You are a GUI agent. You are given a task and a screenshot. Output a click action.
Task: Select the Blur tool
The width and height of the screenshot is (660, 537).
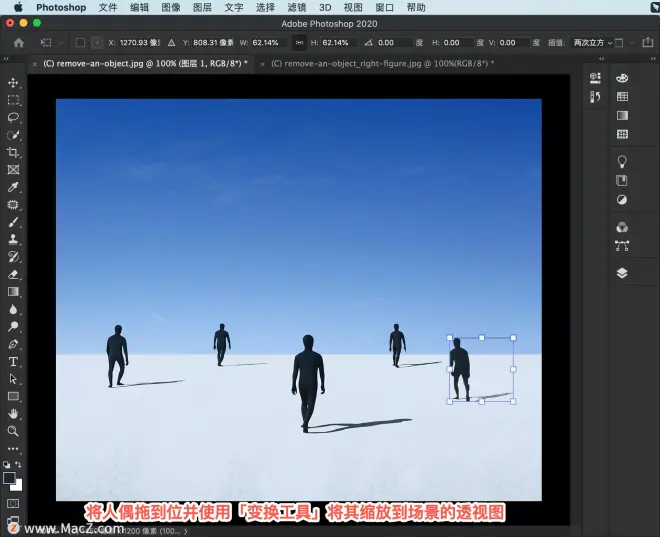click(x=13, y=309)
